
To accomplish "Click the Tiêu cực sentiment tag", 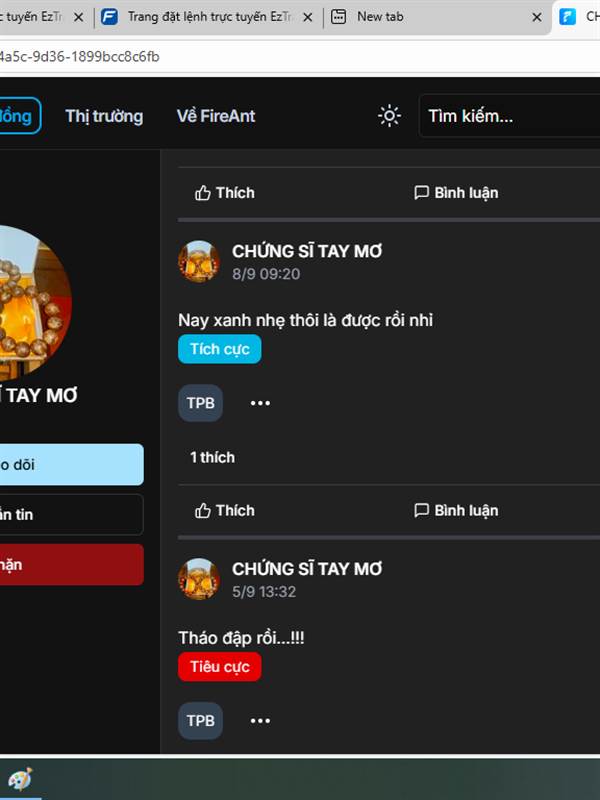I will pyautogui.click(x=219, y=667).
